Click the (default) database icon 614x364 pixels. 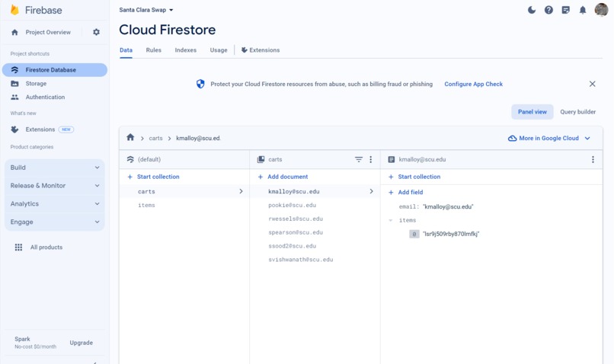point(130,159)
